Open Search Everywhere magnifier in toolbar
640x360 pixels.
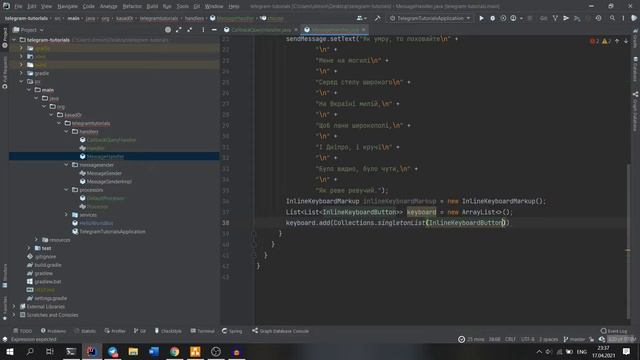[612, 18]
